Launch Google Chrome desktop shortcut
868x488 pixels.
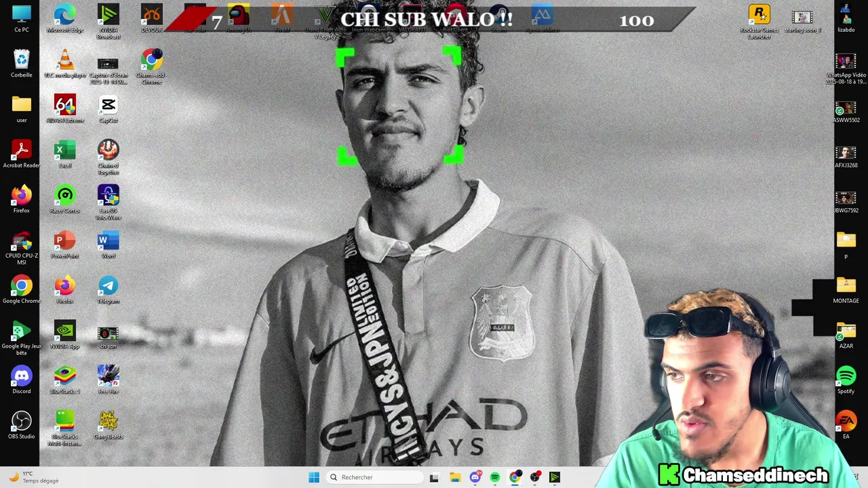(x=22, y=290)
